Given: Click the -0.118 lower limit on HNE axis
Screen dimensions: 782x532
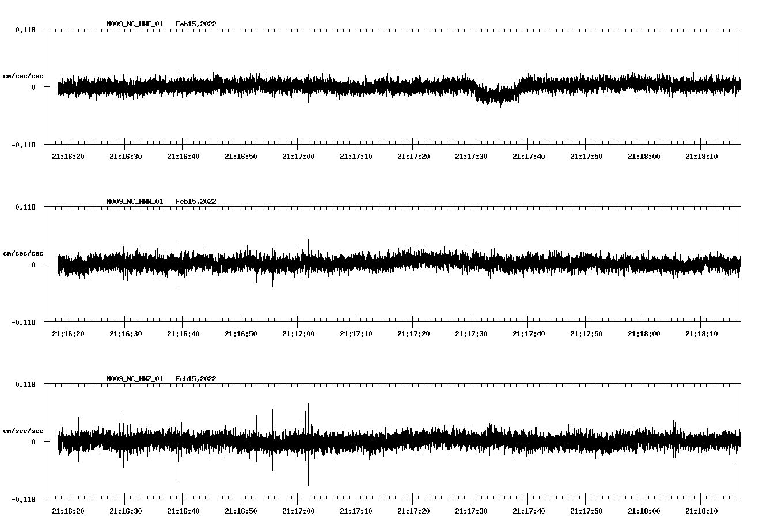Looking at the screenshot, I should pos(23,145).
